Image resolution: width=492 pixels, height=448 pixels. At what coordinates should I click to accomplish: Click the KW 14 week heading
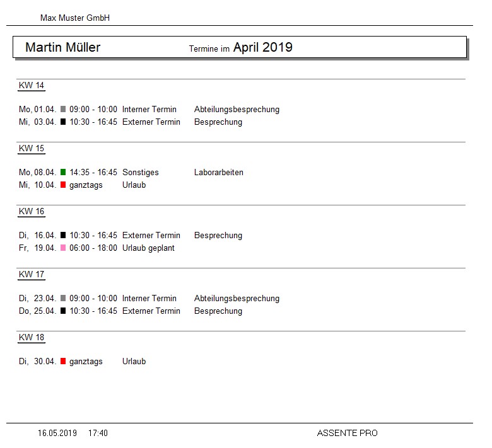click(32, 86)
